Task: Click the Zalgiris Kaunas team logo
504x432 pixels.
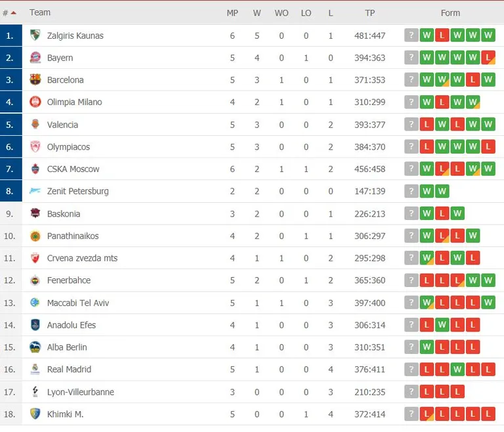Action: click(x=35, y=35)
